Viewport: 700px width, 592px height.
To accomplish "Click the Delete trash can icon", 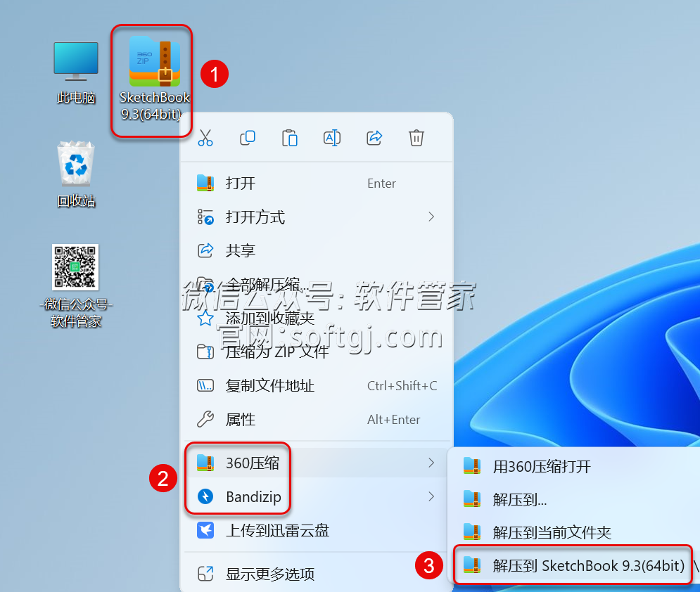I will pos(416,138).
